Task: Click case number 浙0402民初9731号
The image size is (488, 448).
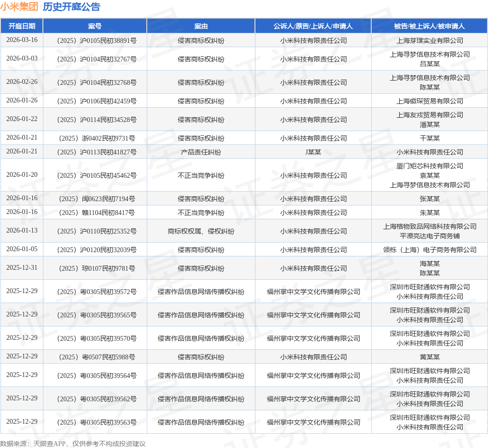Action: pos(108,138)
